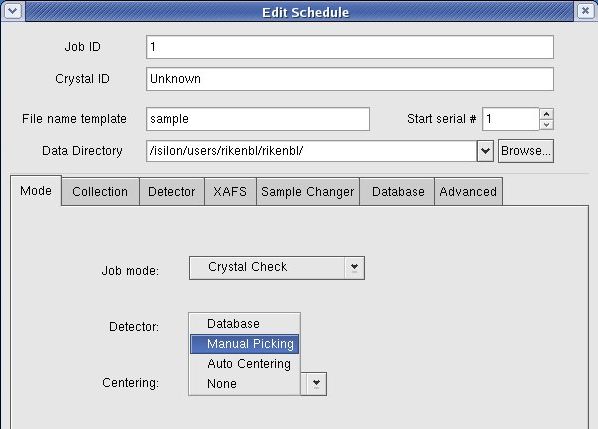This screenshot has height=429, width=598.
Task: Show the Advanced tab
Action: [x=468, y=191]
